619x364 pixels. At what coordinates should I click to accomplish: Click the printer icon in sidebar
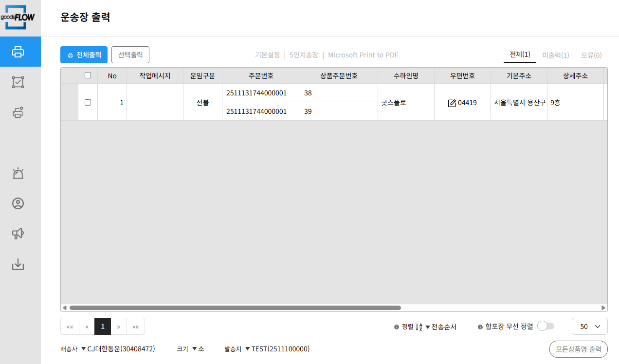[18, 52]
